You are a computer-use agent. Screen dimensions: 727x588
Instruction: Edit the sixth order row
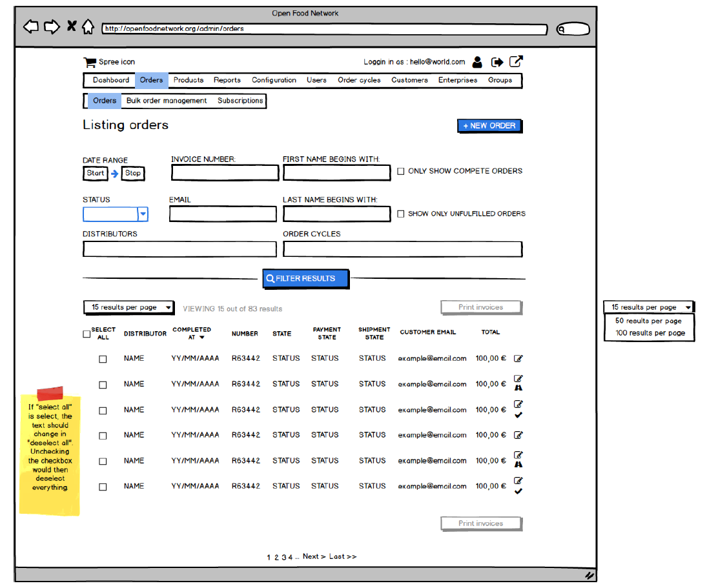(518, 480)
